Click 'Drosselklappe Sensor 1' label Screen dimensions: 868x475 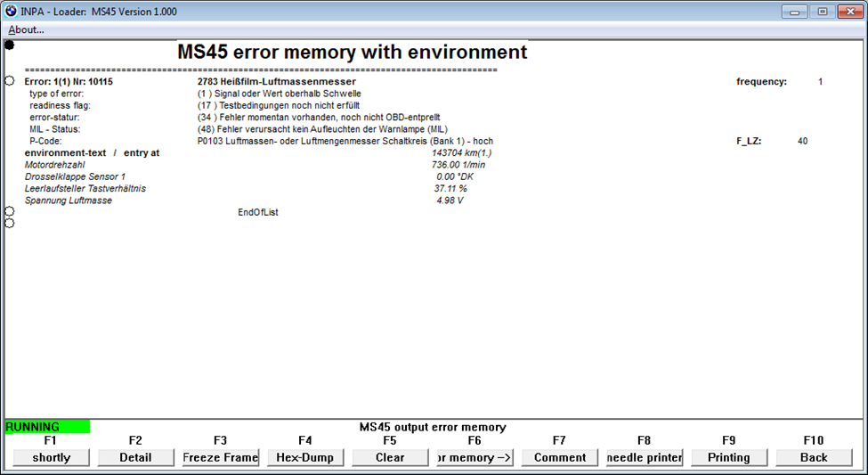(75, 176)
